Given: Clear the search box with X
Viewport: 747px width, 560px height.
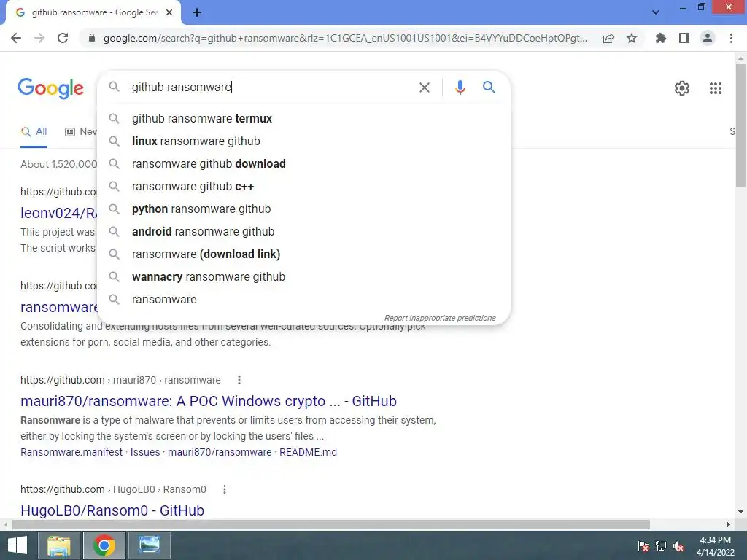Looking at the screenshot, I should pos(424,87).
